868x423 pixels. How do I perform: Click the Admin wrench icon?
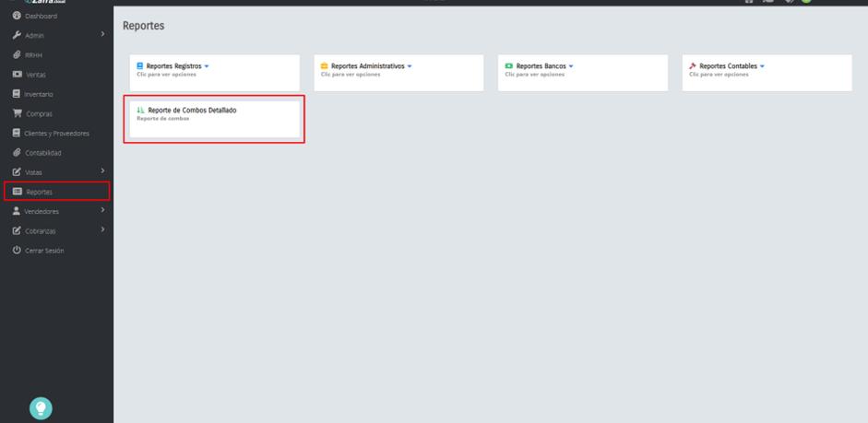17,35
